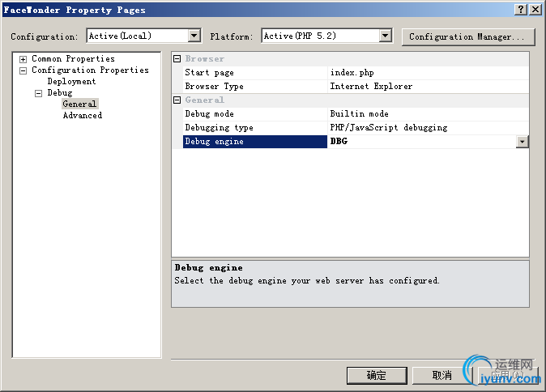Expand the Common Properties node
This screenshot has height=392, width=546.
click(x=23, y=59)
